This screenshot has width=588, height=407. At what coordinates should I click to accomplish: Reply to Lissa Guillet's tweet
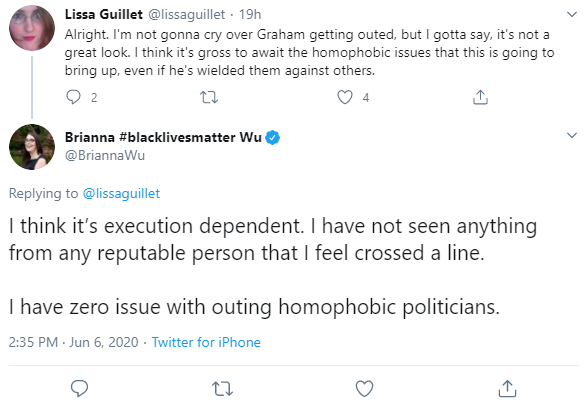[74, 97]
